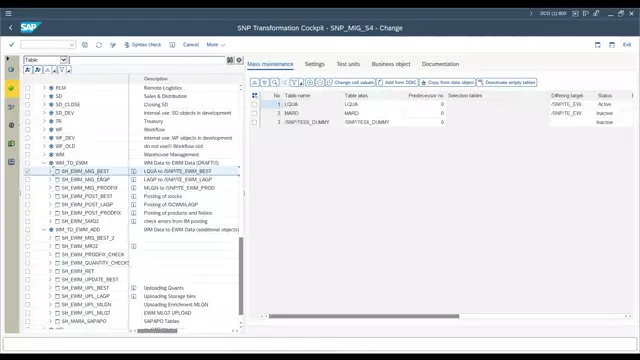The image size is (640, 360).
Task: Select row checkbox for table MARD
Action: coord(254,113)
